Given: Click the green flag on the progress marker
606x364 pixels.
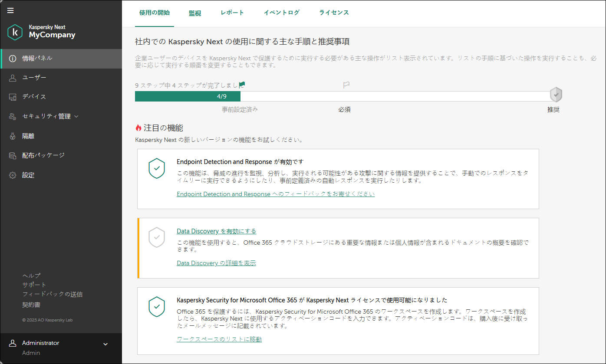Looking at the screenshot, I should pyautogui.click(x=241, y=85).
